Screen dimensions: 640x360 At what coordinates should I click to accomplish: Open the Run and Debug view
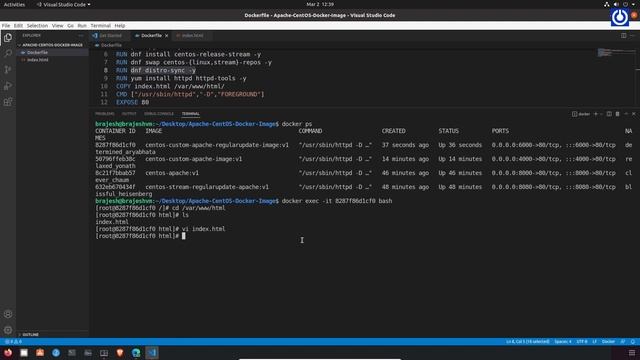[8, 86]
